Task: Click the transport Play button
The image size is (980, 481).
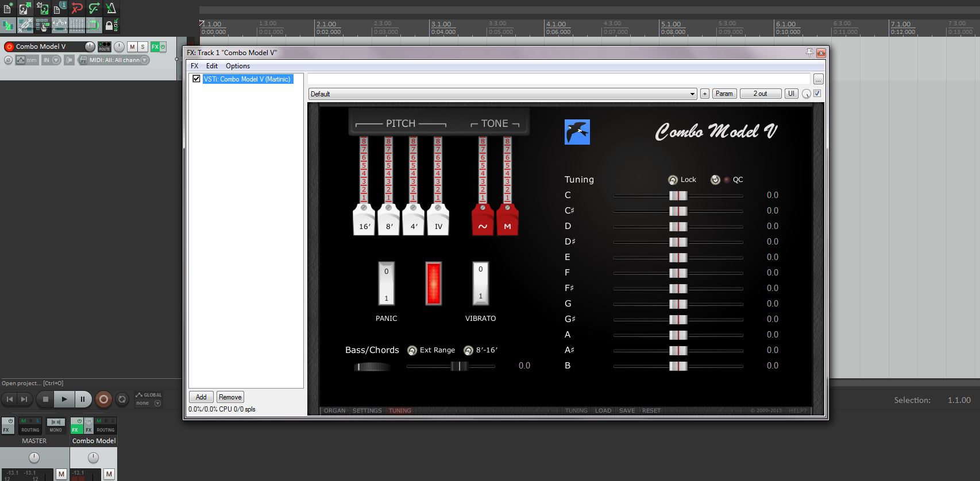Action: (x=64, y=399)
